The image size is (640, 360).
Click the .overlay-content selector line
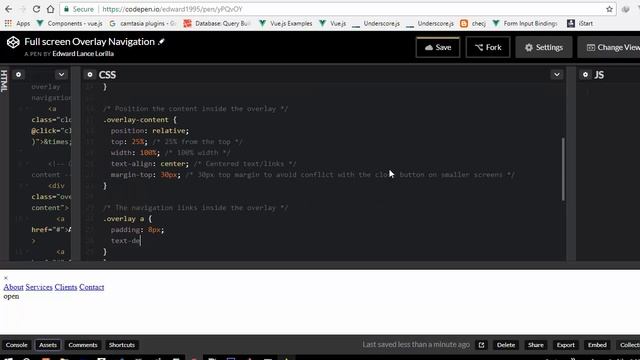140,120
